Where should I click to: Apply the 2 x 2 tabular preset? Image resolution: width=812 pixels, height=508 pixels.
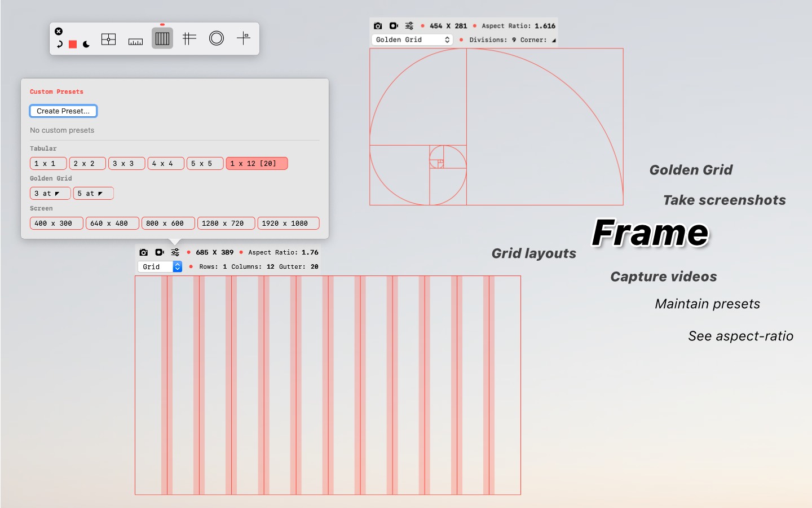point(87,164)
